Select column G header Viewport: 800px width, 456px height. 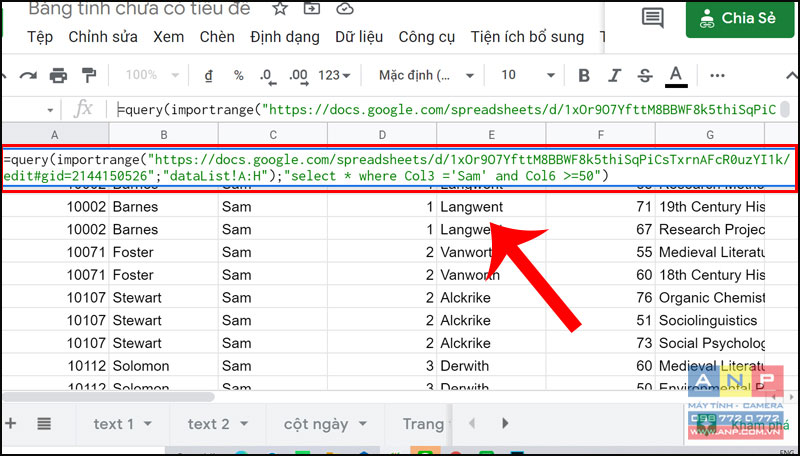710,135
